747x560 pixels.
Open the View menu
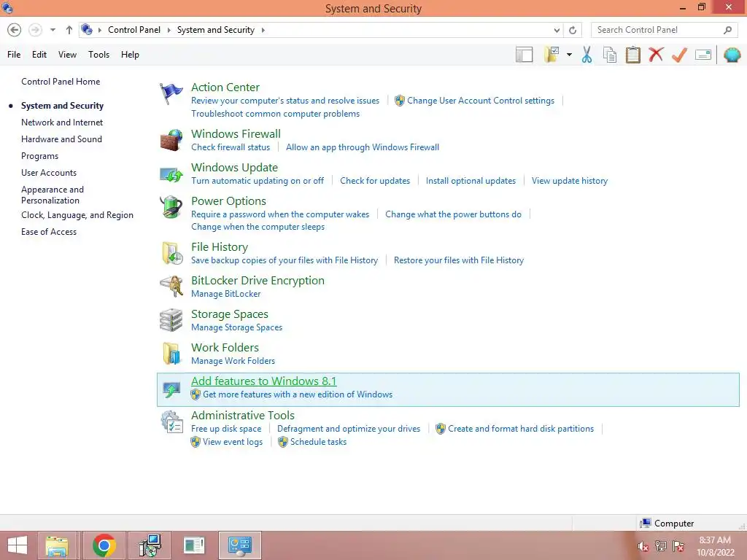tap(67, 55)
